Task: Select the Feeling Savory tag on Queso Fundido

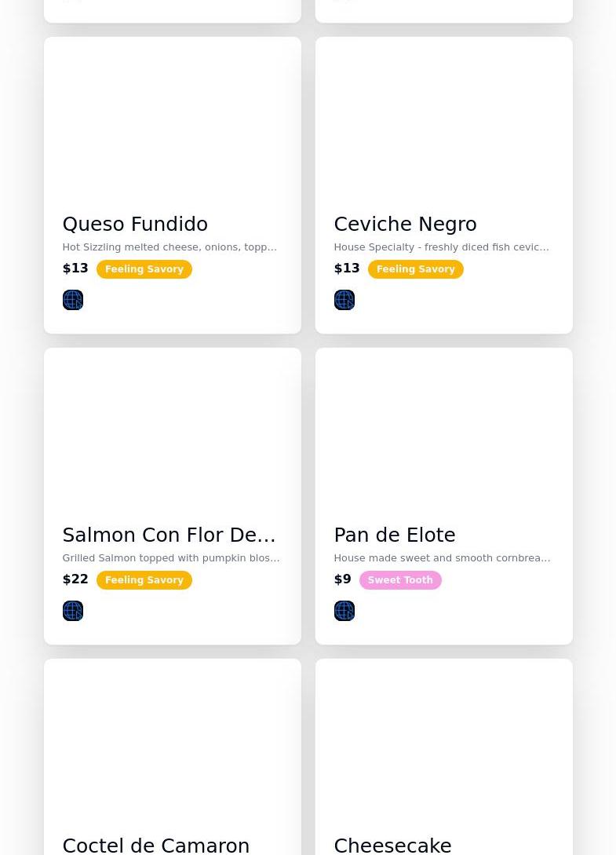Action: click(x=144, y=269)
